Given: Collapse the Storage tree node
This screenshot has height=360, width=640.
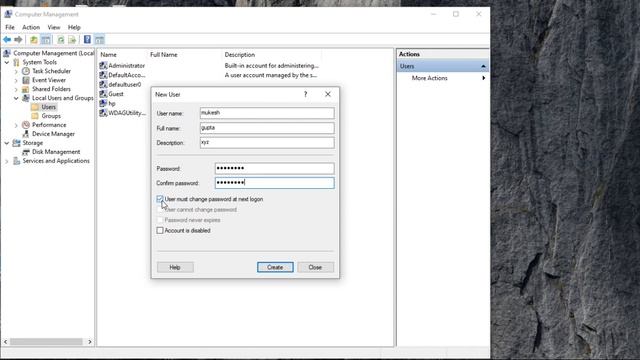Looking at the screenshot, I should [7, 143].
